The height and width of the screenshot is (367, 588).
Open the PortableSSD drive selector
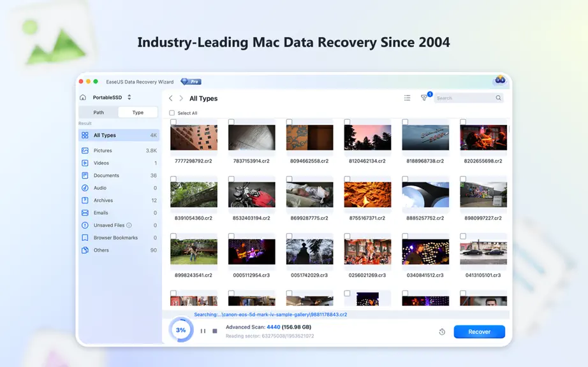112,97
